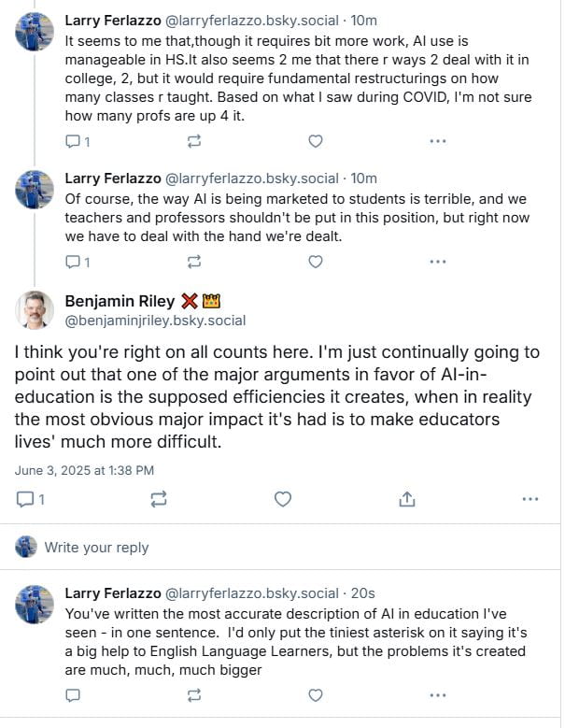Repost Larry's first post about AI use

click(x=194, y=141)
